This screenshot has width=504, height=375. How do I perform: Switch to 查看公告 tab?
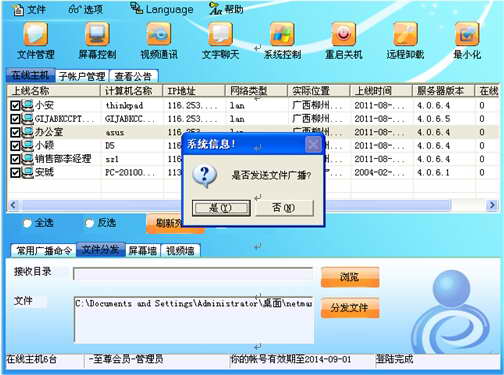(133, 76)
